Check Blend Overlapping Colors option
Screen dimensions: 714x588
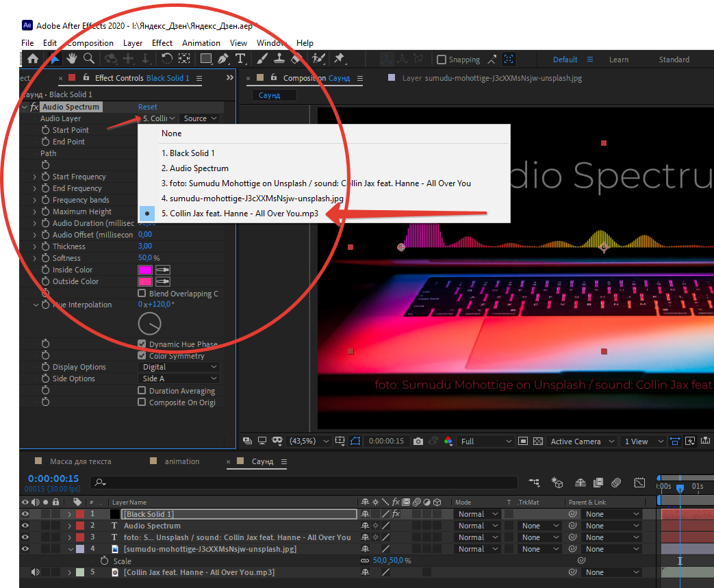point(142,294)
